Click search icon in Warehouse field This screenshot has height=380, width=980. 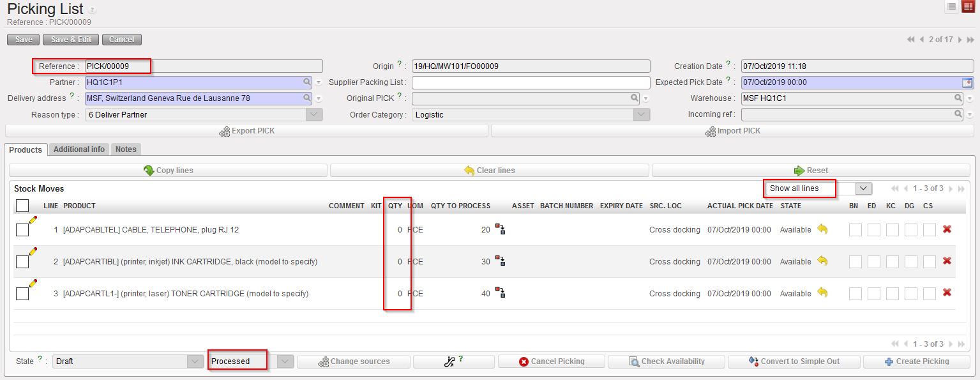[x=958, y=98]
